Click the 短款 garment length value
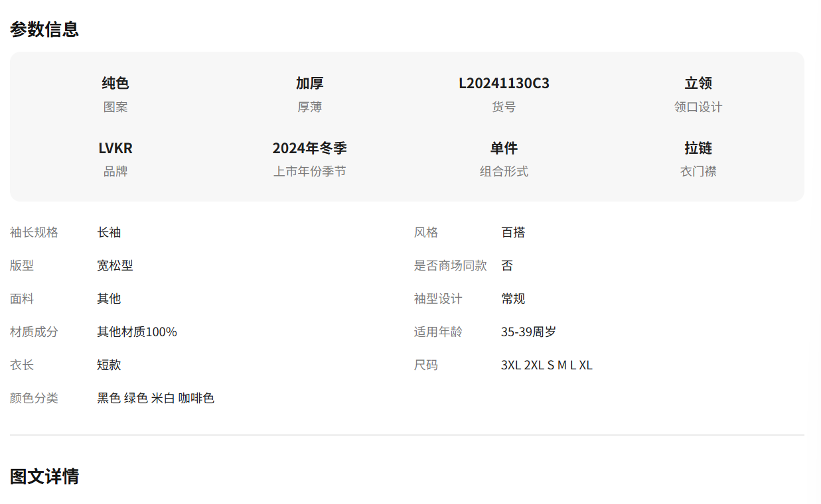Screen dimensions: 821x504 coord(109,365)
